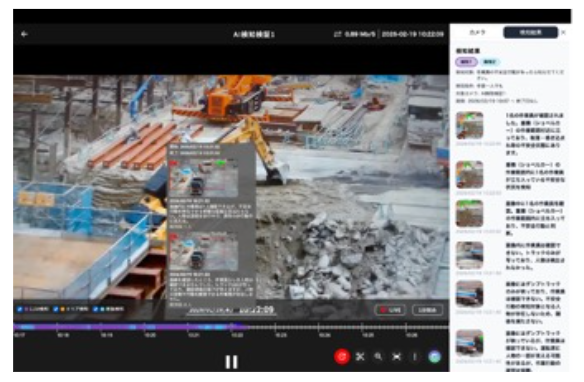Screen dimensions: 584x382
Task: Uncheck the purple overlay checkbox
Action: point(20,309)
